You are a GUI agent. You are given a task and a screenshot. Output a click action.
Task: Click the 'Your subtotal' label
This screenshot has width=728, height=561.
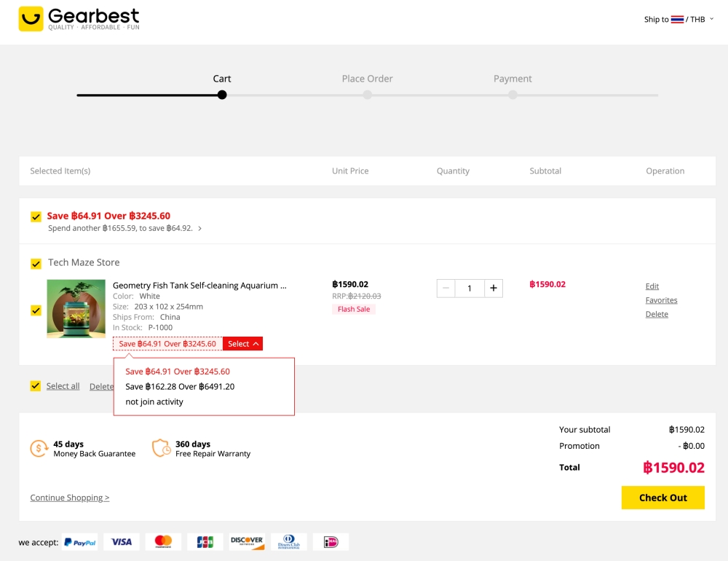tap(585, 429)
